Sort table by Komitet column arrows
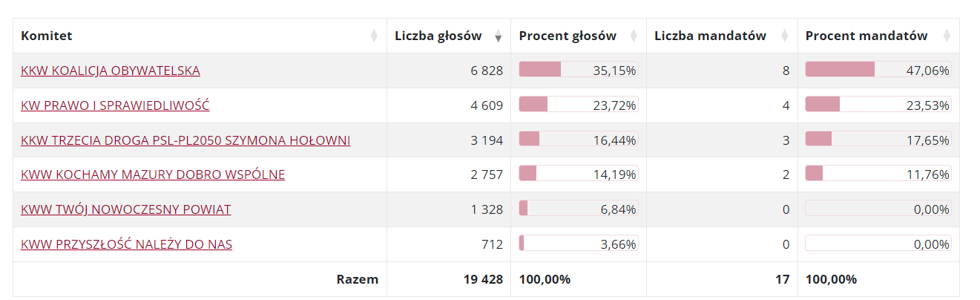 pyautogui.click(x=374, y=36)
